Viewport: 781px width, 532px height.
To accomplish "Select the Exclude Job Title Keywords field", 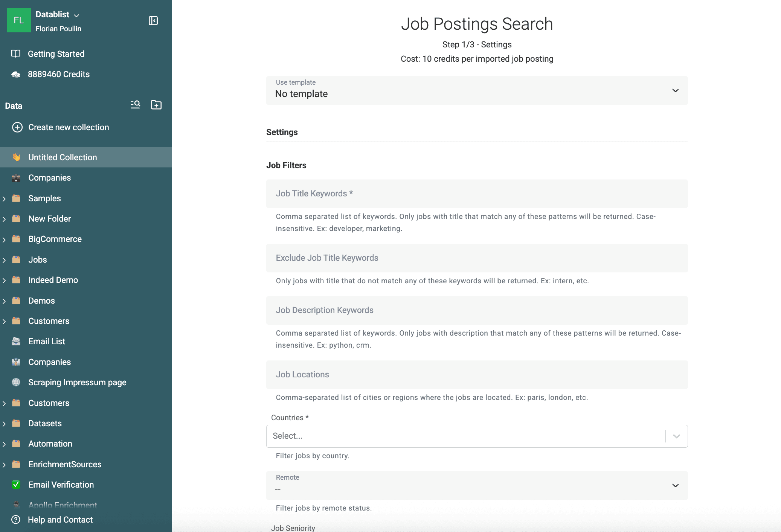I will pos(476,258).
